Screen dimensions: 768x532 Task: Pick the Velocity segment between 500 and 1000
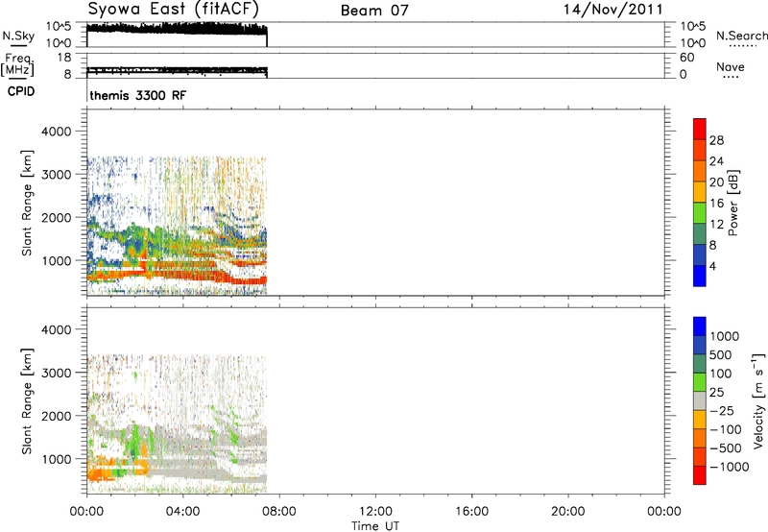tap(700, 345)
